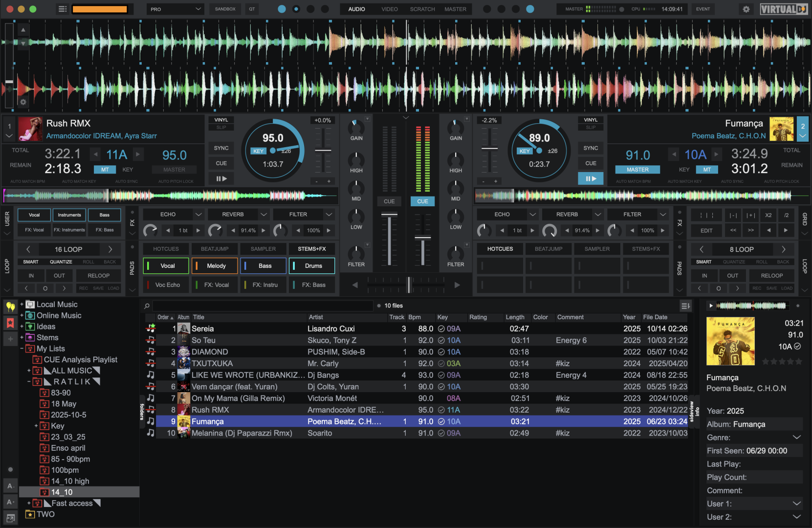This screenshot has height=528, width=812.
Task: Open the PRO layout dropdown
Action: point(176,9)
